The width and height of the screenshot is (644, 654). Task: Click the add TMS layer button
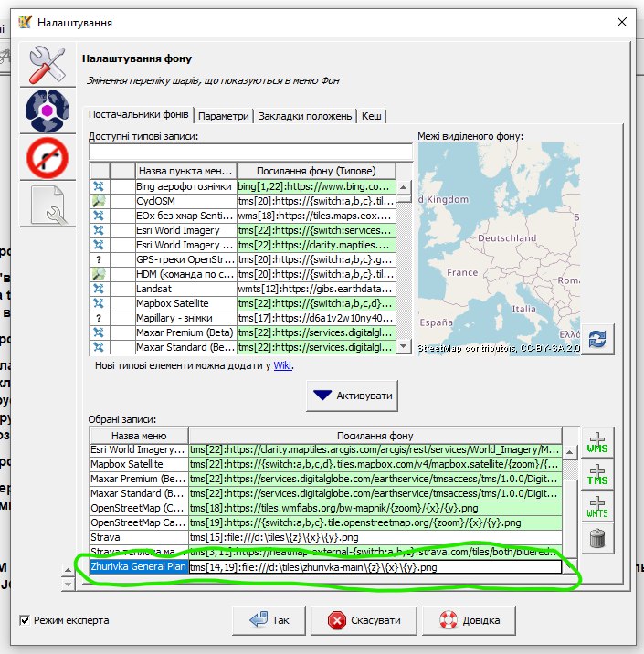[x=596, y=475]
